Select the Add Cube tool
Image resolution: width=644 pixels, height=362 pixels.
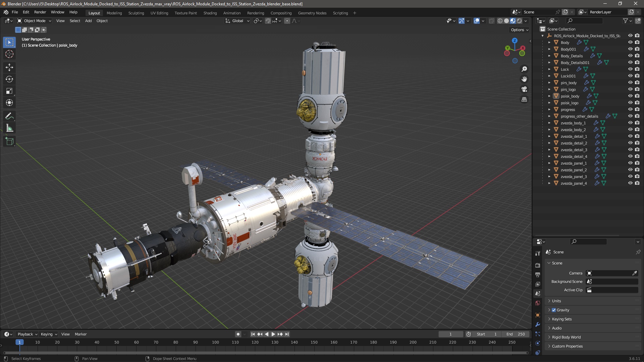9,141
